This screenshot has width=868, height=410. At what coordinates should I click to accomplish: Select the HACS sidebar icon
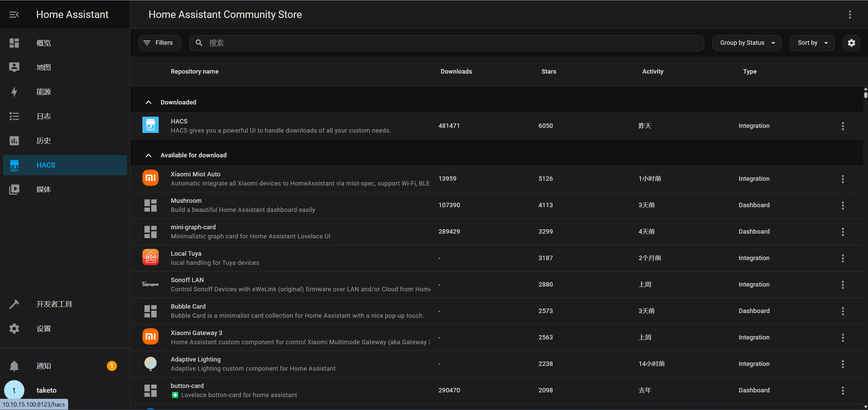(x=14, y=165)
